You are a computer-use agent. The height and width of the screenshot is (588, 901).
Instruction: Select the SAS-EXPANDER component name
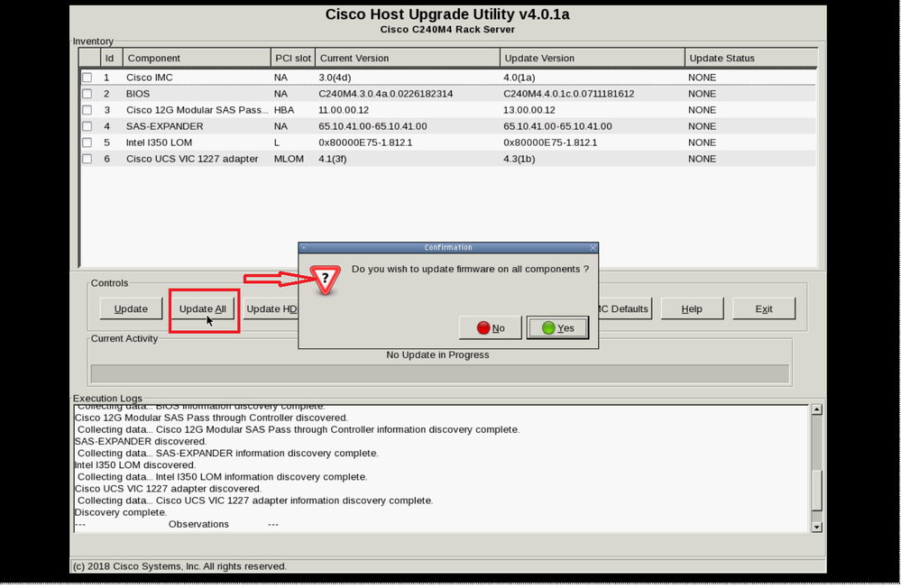pyautogui.click(x=165, y=126)
